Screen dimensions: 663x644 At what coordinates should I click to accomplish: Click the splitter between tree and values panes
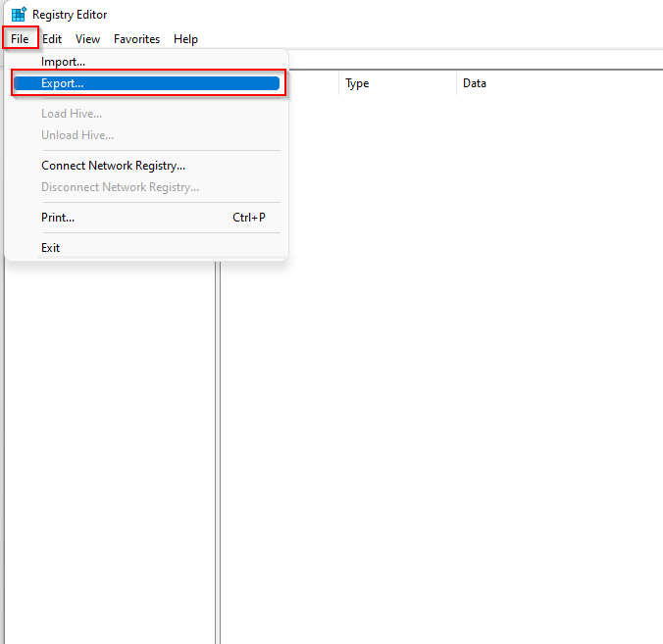click(x=218, y=441)
